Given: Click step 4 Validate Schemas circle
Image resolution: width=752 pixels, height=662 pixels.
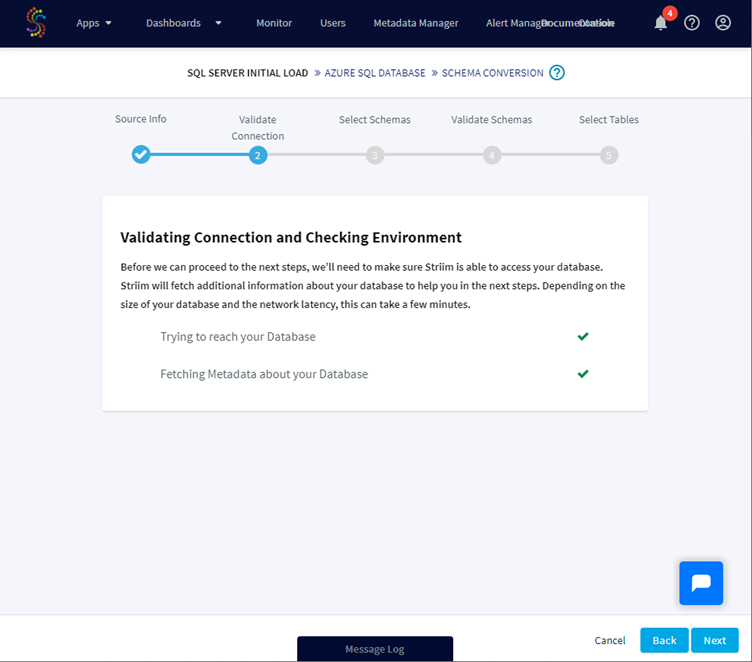Looking at the screenshot, I should pyautogui.click(x=492, y=155).
